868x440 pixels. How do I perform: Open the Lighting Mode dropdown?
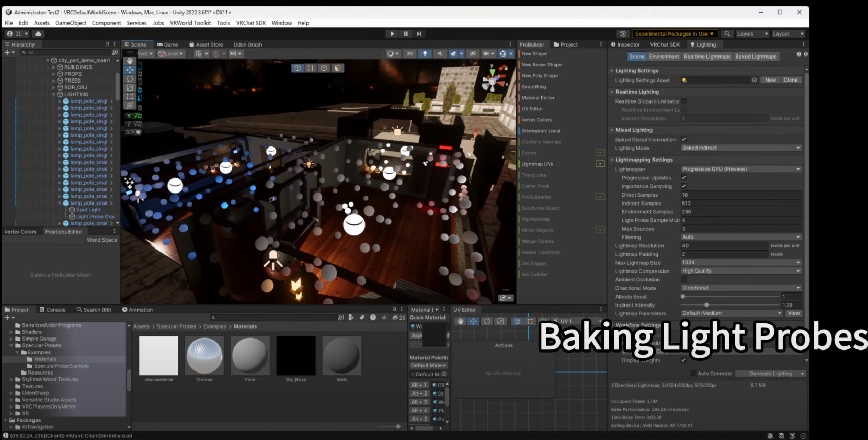741,148
